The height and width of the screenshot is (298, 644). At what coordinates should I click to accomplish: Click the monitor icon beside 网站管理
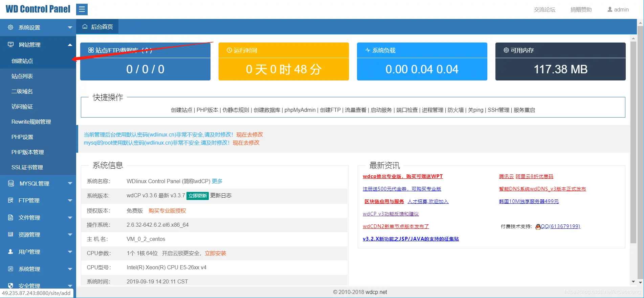click(x=10, y=45)
